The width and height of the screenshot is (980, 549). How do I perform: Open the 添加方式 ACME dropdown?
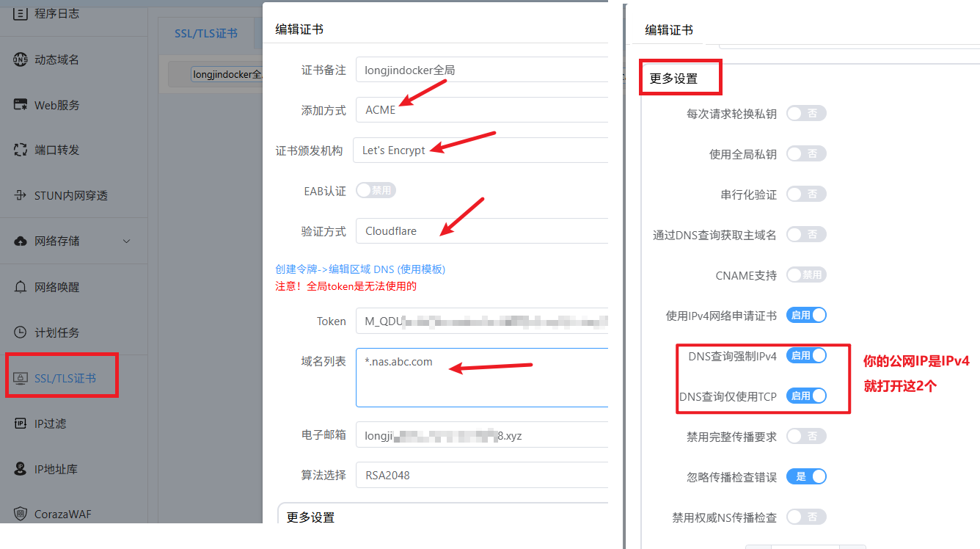point(482,109)
